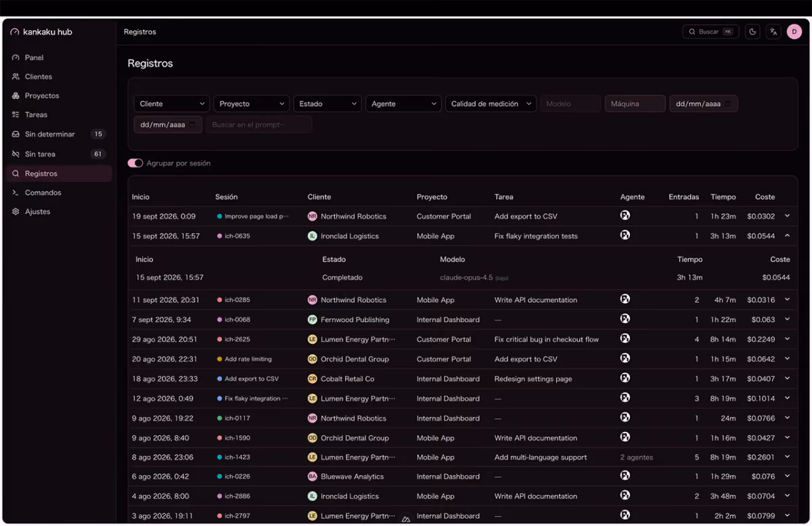The height and width of the screenshot is (526, 812).
Task: Open user avatar D menu
Action: pyautogui.click(x=794, y=32)
